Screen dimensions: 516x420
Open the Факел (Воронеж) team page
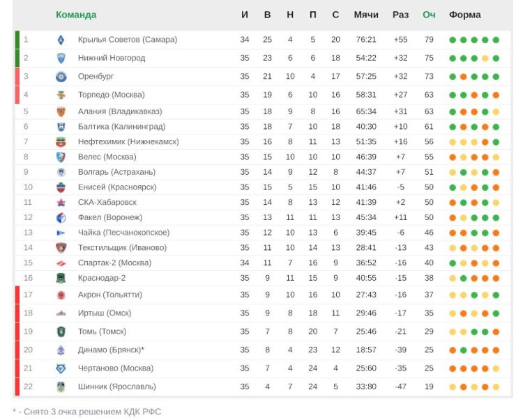110,217
